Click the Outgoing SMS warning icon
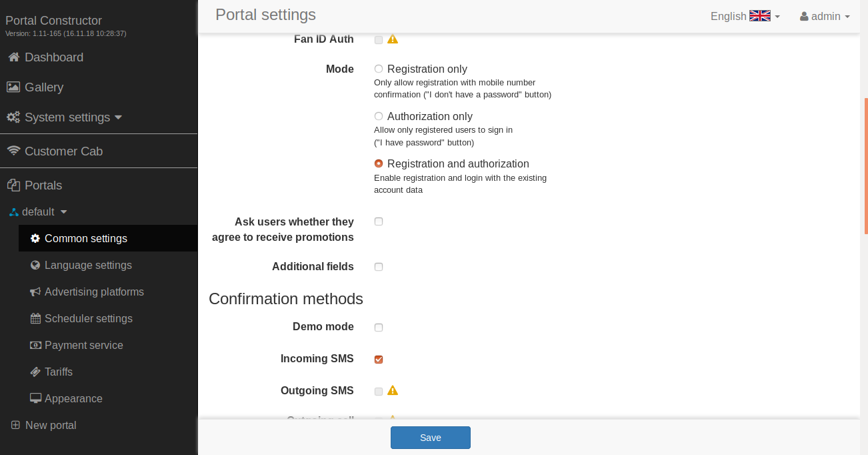Image resolution: width=868 pixels, height=455 pixels. (393, 390)
